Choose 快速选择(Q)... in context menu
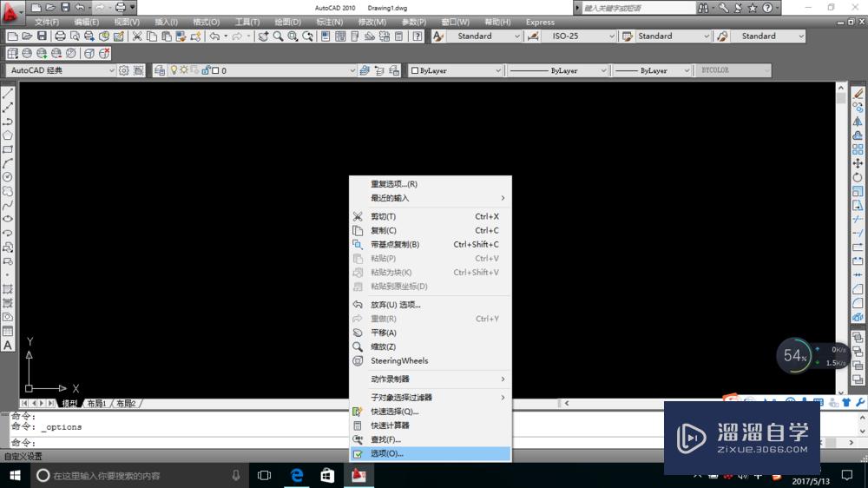The image size is (868, 488). (431, 412)
